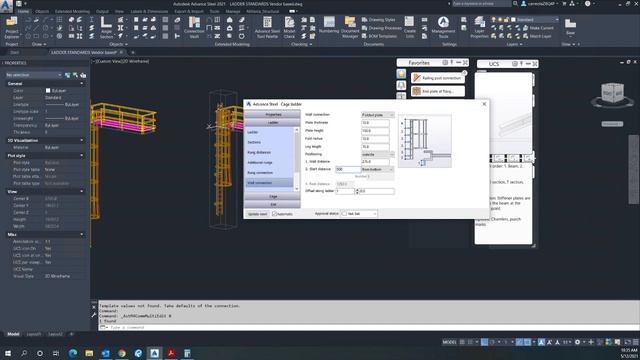Click the star icon beside the Favorites palette

pos(401,74)
